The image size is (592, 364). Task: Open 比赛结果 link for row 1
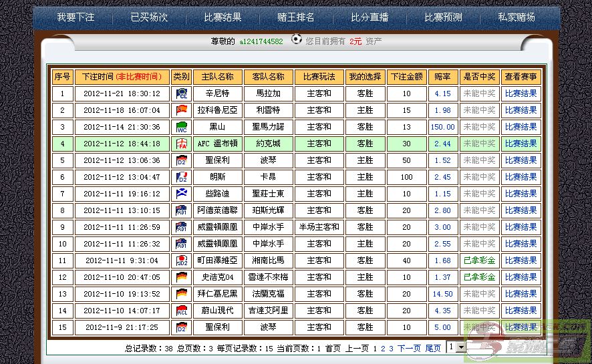521,94
